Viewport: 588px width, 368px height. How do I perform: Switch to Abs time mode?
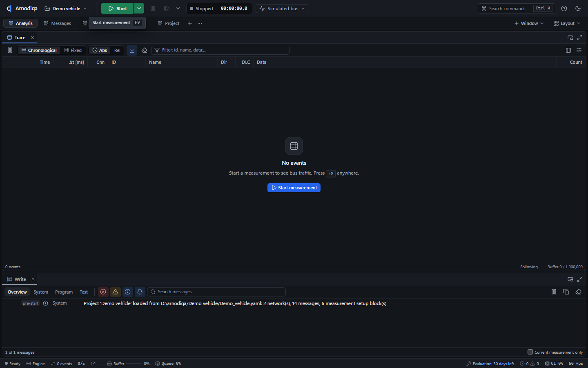(x=100, y=50)
